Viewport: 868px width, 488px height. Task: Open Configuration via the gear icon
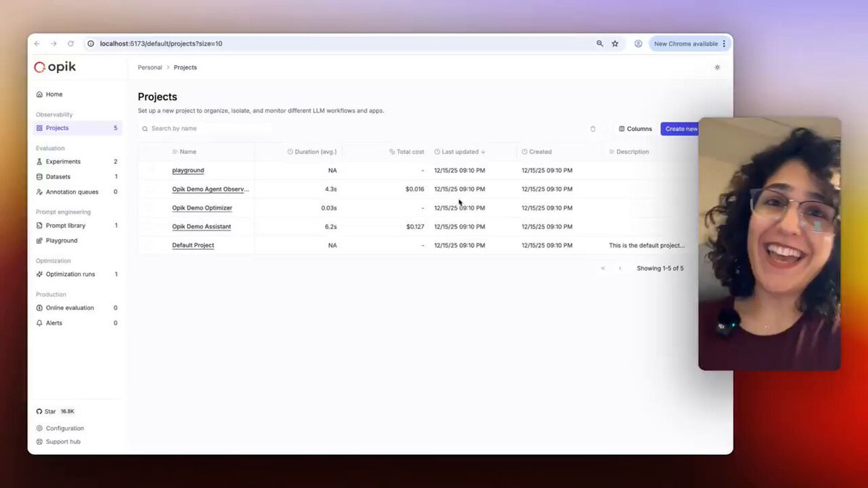coord(39,429)
